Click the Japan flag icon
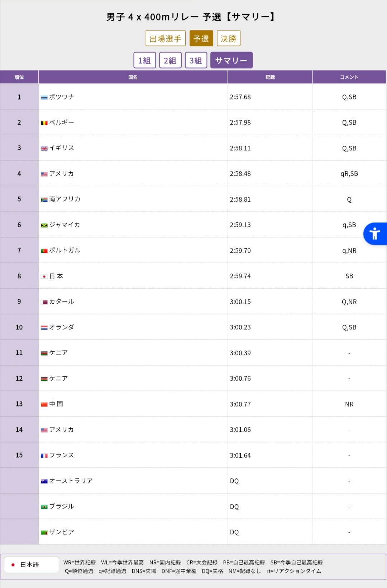The width and height of the screenshot is (387, 588). click(x=44, y=276)
